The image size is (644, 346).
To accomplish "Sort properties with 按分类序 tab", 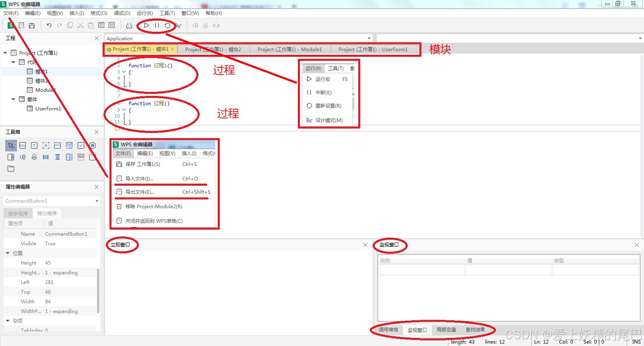I will click(47, 213).
